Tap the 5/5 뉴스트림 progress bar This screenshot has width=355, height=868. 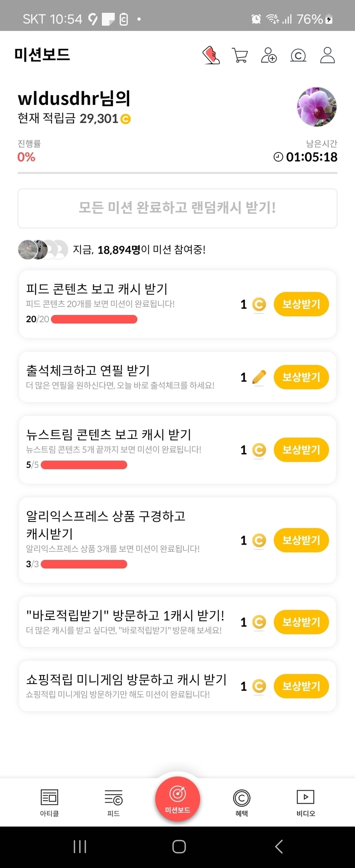(84, 465)
